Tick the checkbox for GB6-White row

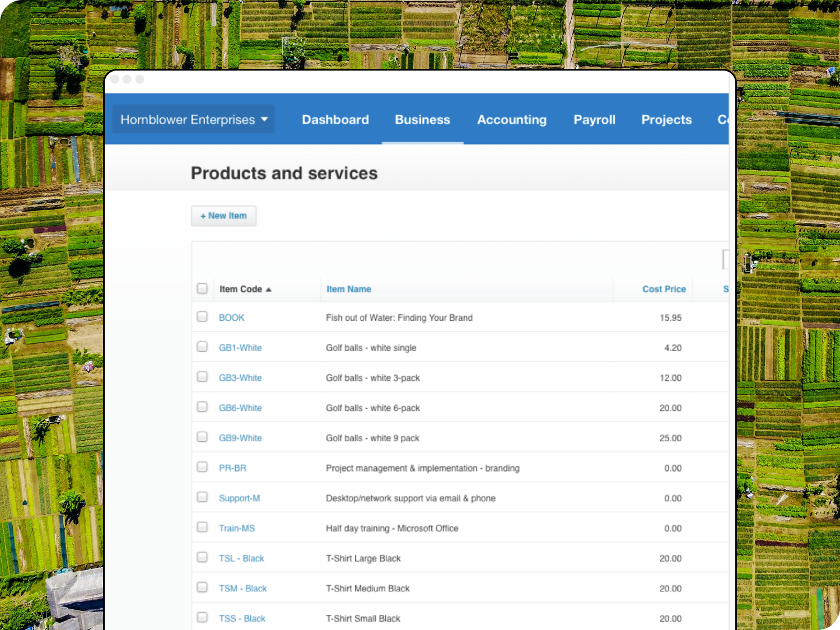click(x=202, y=407)
